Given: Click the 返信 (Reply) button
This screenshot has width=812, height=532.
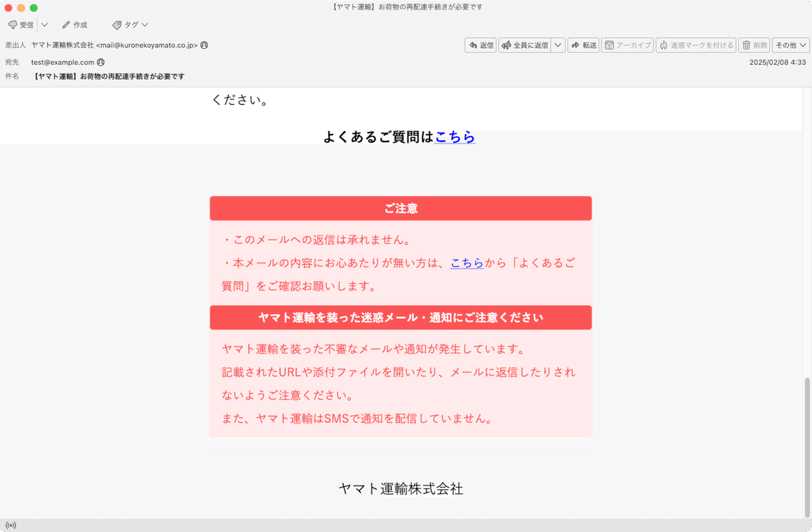Looking at the screenshot, I should point(480,45).
